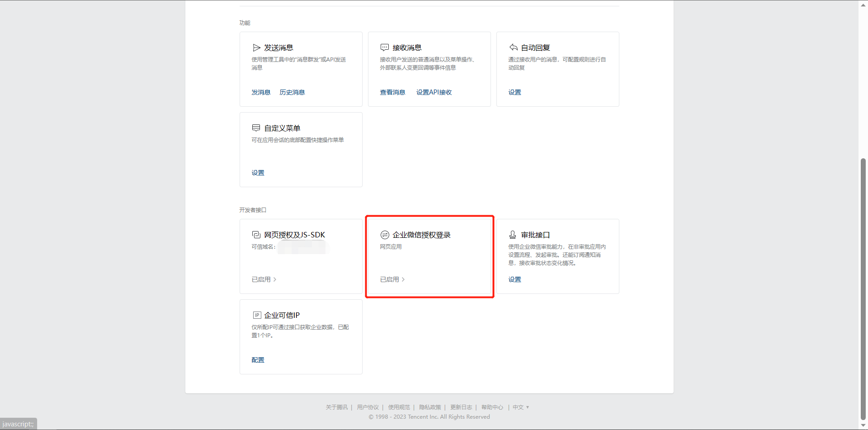
Task: Open the 发消息 link
Action: click(x=261, y=92)
